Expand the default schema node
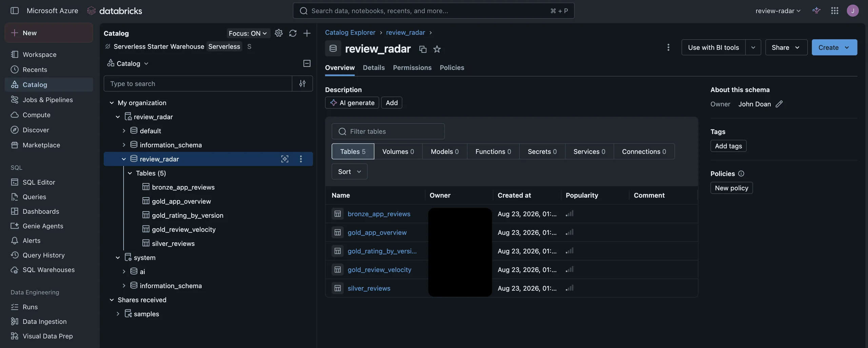This screenshot has width=868, height=348. click(124, 131)
